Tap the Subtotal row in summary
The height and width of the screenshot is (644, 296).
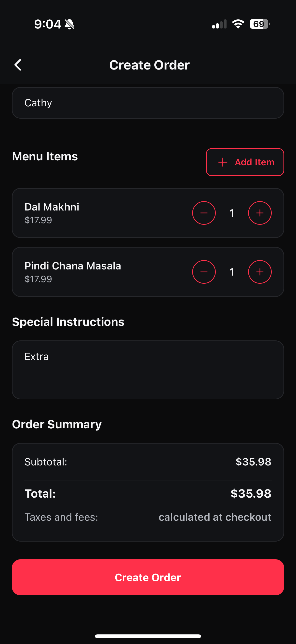point(148,462)
